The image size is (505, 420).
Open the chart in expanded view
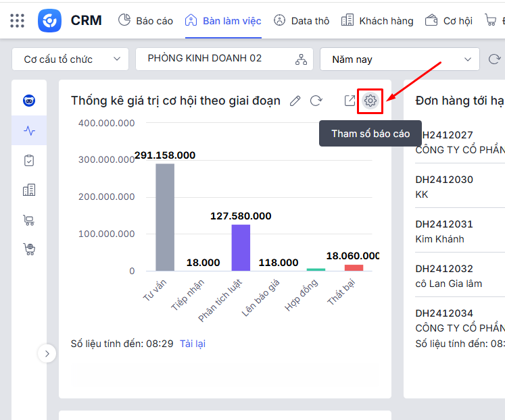(350, 101)
